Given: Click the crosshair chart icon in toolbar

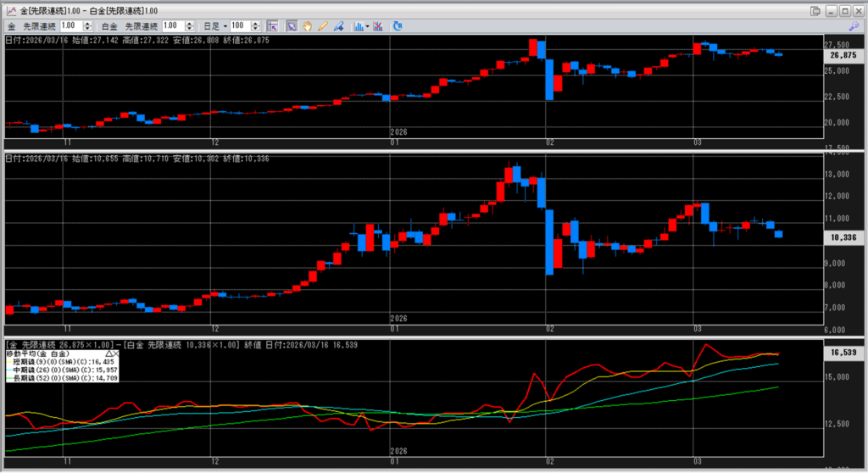Looking at the screenshot, I should [274, 26].
